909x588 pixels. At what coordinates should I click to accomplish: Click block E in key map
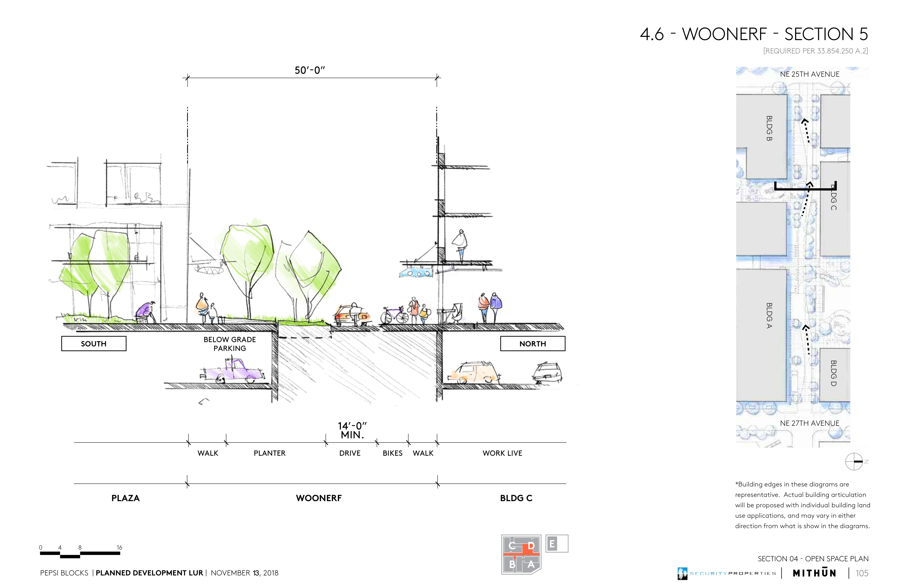pyautogui.click(x=552, y=544)
